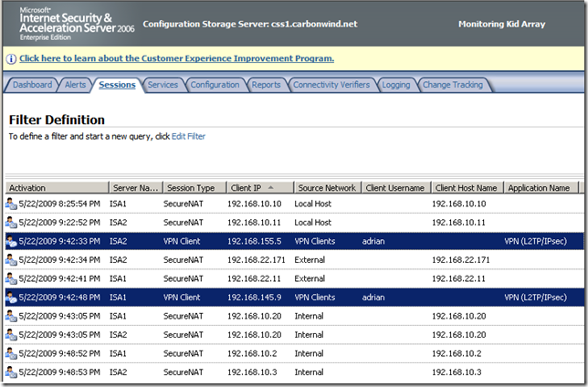This screenshot has width=588, height=387.
Task: Sort by Client IP column header
Action: coord(260,187)
